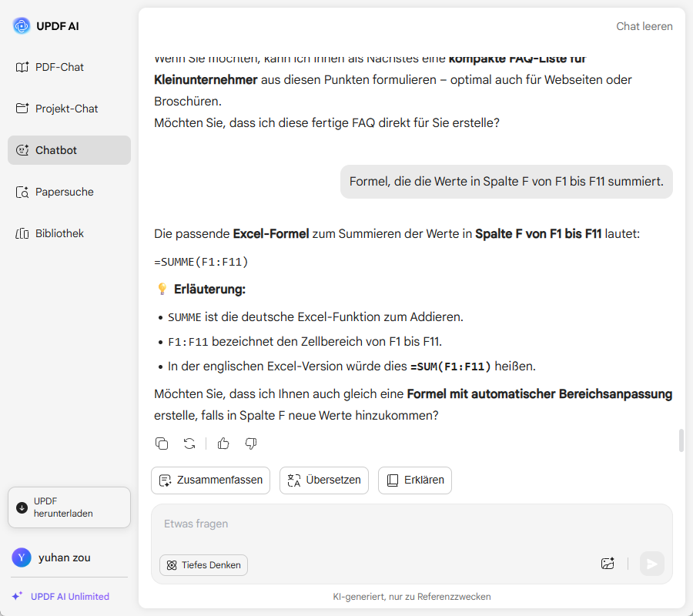This screenshot has width=693, height=616.
Task: Click the Übersetzen button
Action: point(324,480)
